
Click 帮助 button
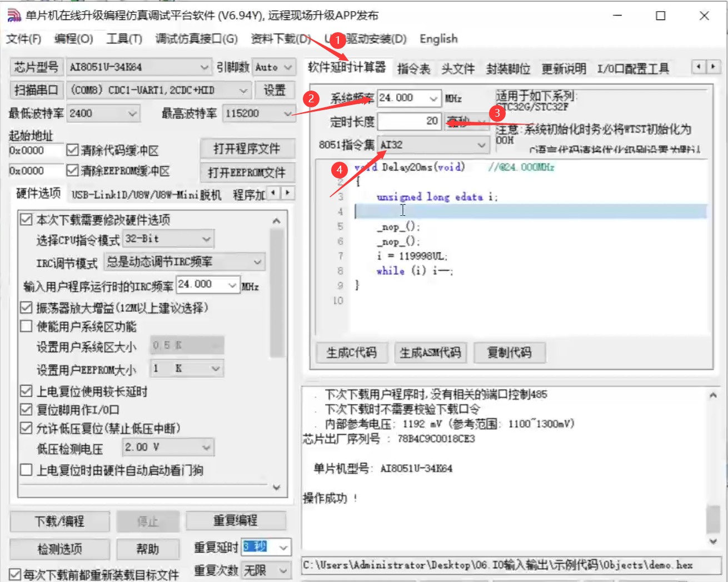point(148,549)
